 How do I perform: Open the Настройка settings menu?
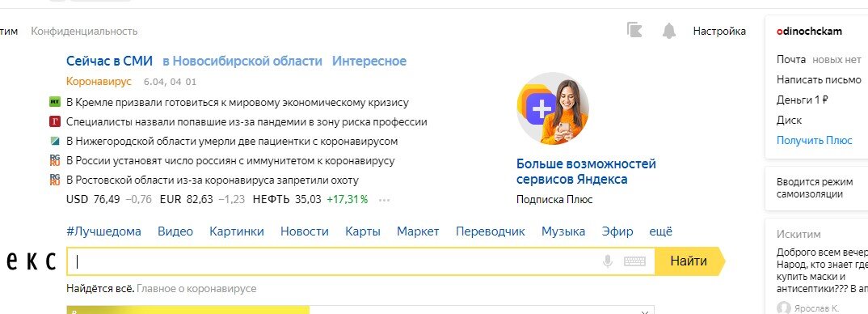[719, 31]
